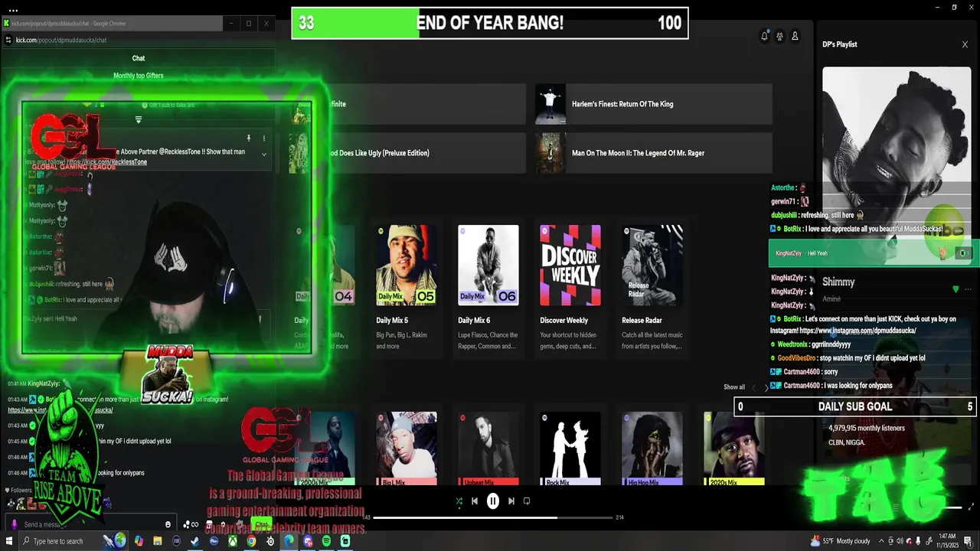The image size is (980, 551).
Task: Collapse pinned message chevron in Kick chat
Action: [264, 155]
